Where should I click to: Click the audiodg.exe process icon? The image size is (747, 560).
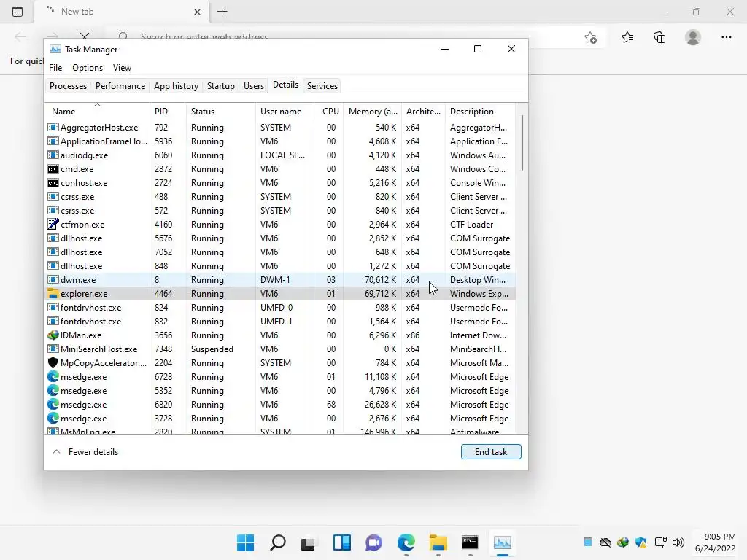pyautogui.click(x=53, y=155)
